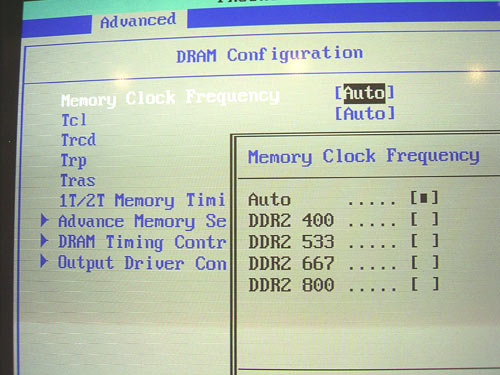Select the Tras timing entry
This screenshot has height=375, width=500.
(78, 181)
